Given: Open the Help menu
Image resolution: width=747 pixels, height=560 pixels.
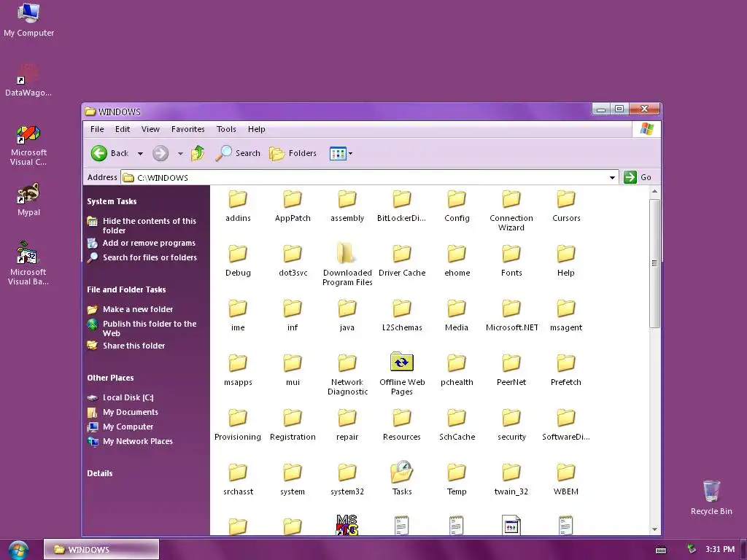Looking at the screenshot, I should pos(256,129).
